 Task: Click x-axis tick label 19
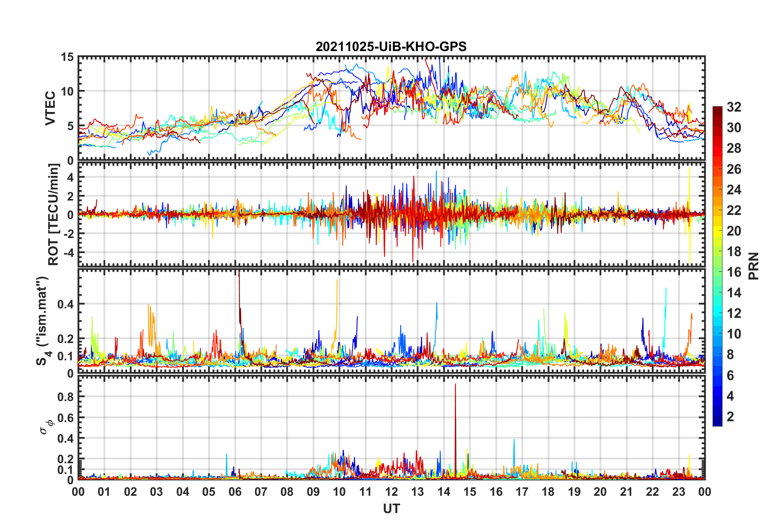click(x=574, y=492)
